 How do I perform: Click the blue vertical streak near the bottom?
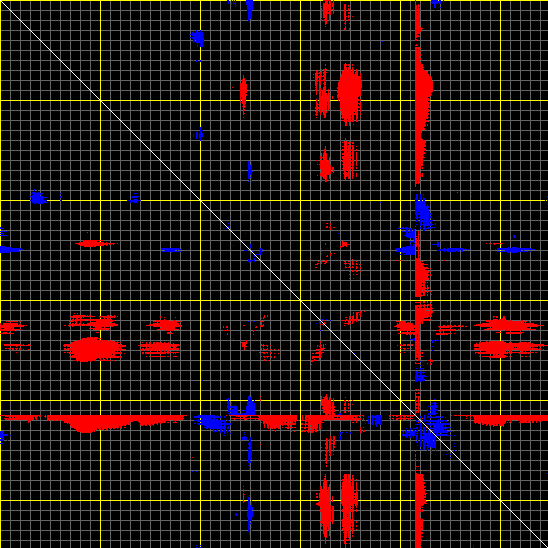pos(250,514)
